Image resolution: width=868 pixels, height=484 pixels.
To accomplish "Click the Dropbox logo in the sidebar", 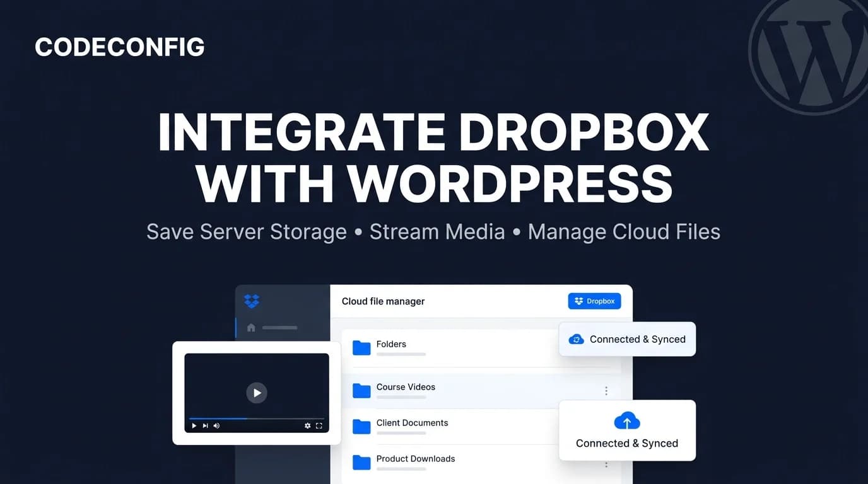I will pyautogui.click(x=252, y=301).
